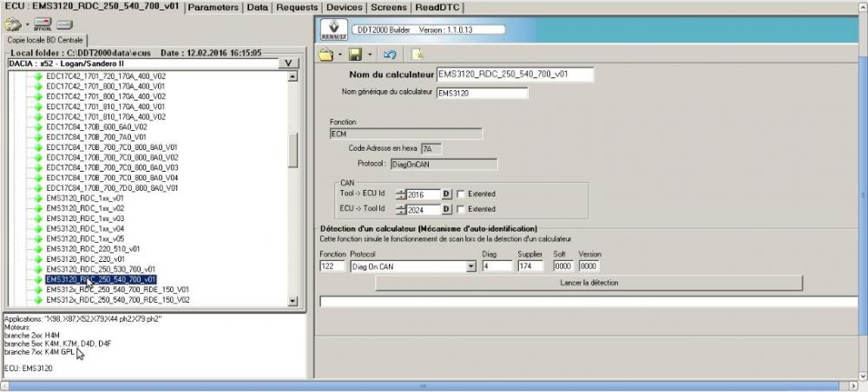This screenshot has width=868, height=392.
Task: Select Copie locale BD Centrale tab
Action: click(45, 41)
